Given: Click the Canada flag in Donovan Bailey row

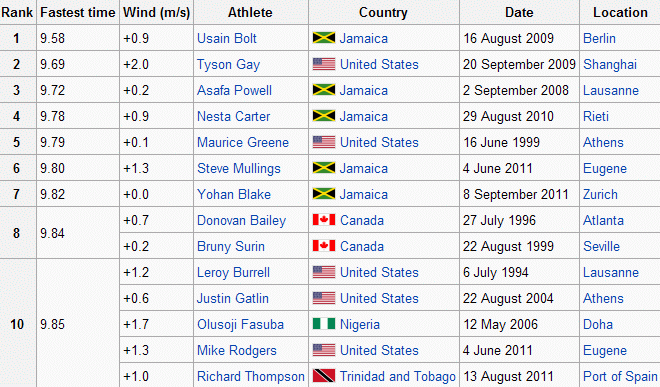Looking at the screenshot, I should pos(324,220).
